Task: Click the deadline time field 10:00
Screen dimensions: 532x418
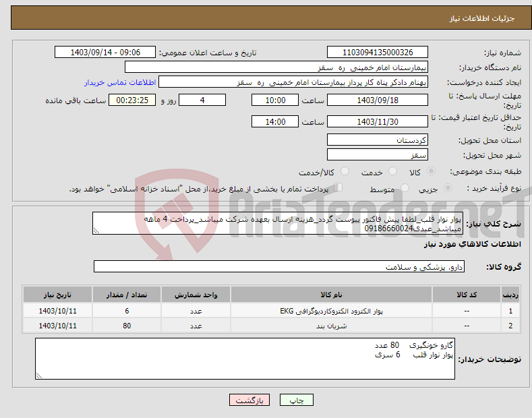Action: pos(275,100)
